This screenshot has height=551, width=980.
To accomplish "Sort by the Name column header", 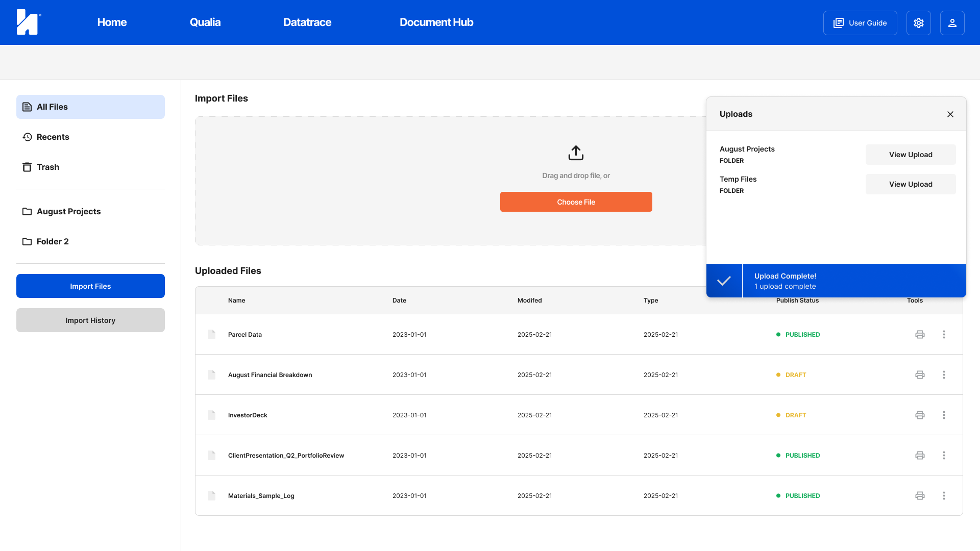I will 236,300.
